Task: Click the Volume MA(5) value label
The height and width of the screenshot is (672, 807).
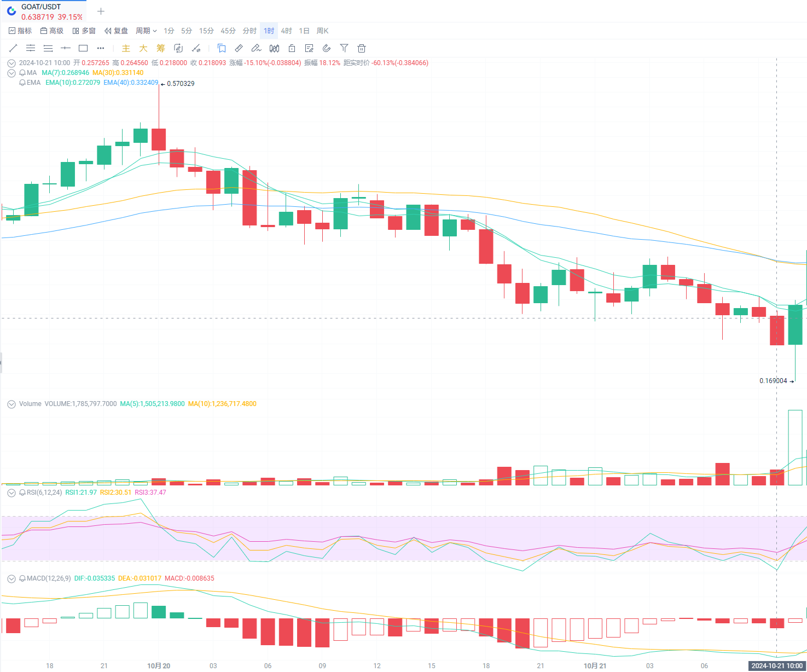Action: (152, 404)
